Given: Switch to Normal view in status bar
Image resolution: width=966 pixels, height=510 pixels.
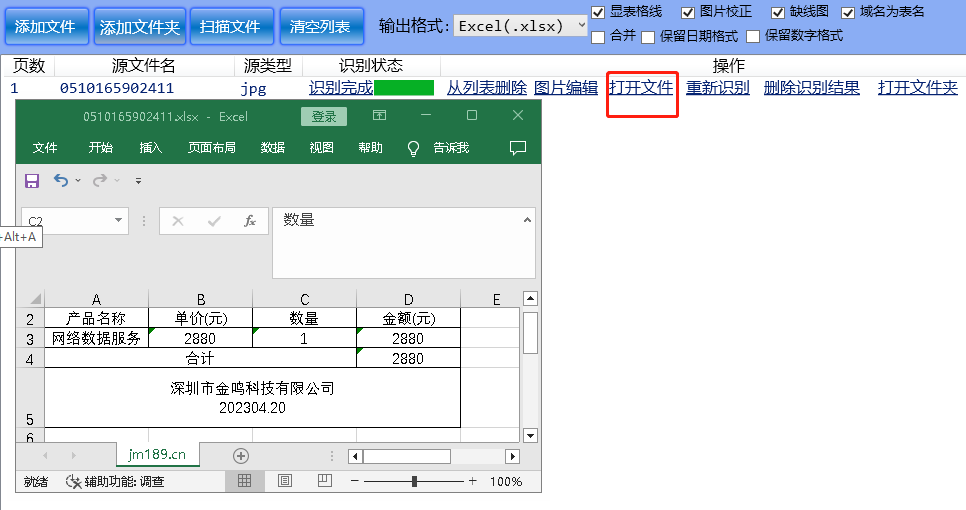Looking at the screenshot, I should 245,481.
